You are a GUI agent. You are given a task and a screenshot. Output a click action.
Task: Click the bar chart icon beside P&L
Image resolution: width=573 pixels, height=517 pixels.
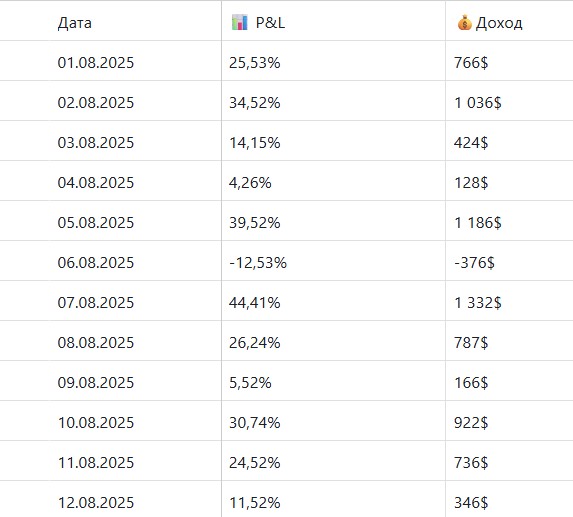[240, 23]
